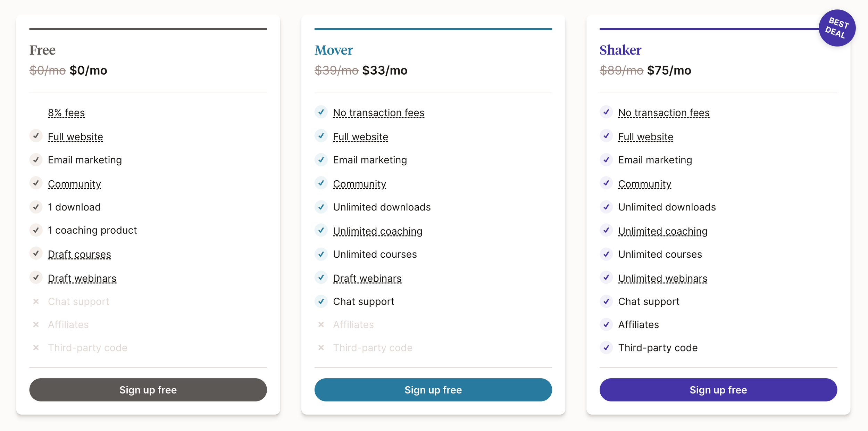
Task: Click the X icon beside Chat support in Free plan
Action: coord(36,301)
